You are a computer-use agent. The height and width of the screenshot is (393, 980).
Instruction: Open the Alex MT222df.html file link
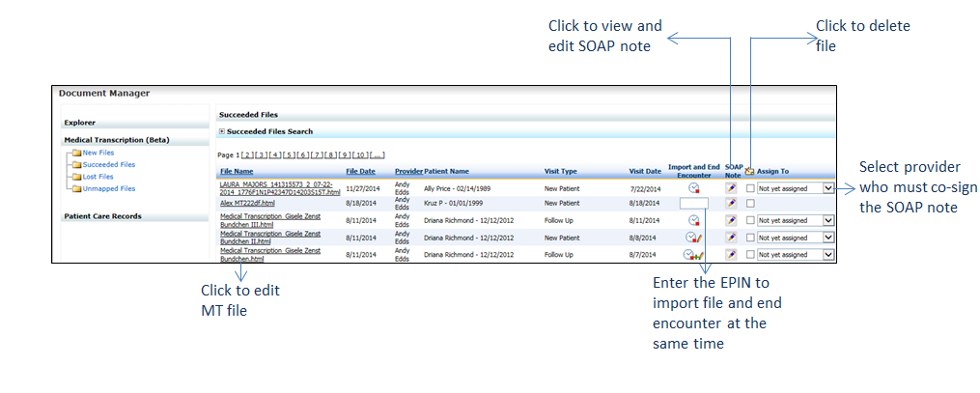pyautogui.click(x=247, y=204)
